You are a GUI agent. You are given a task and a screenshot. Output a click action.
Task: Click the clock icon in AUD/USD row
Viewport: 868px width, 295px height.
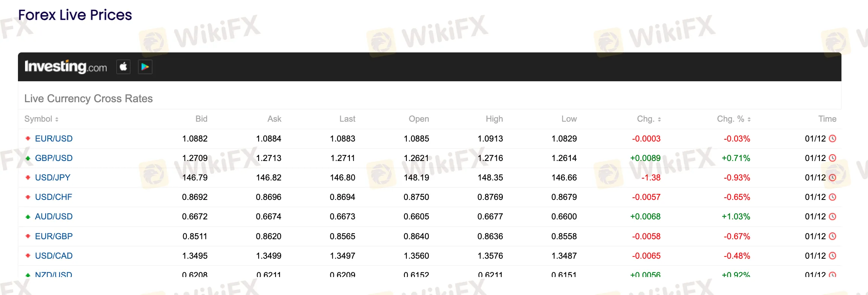click(832, 216)
